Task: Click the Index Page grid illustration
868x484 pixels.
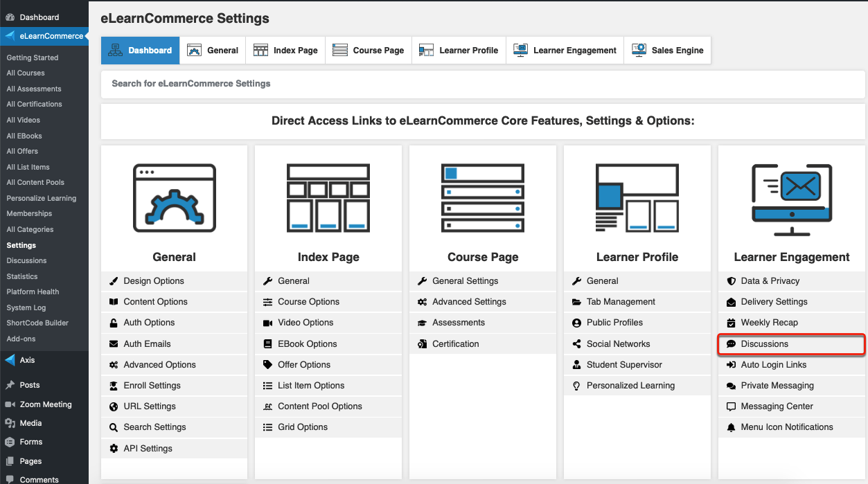Action: pos(328,198)
